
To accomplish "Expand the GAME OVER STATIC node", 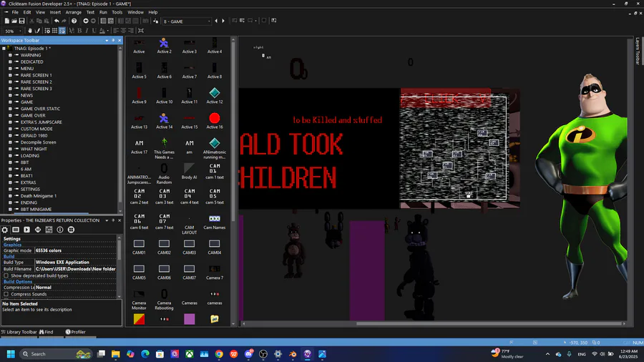I will pyautogui.click(x=10, y=109).
